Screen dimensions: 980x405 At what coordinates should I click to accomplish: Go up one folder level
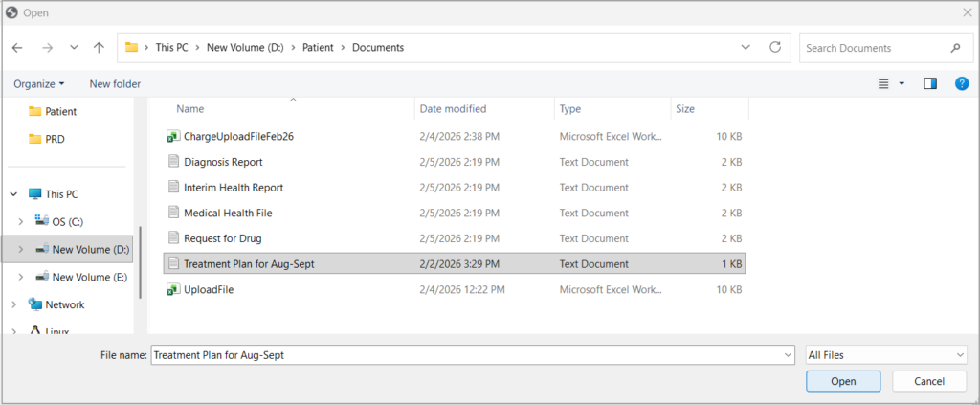pyautogui.click(x=99, y=48)
